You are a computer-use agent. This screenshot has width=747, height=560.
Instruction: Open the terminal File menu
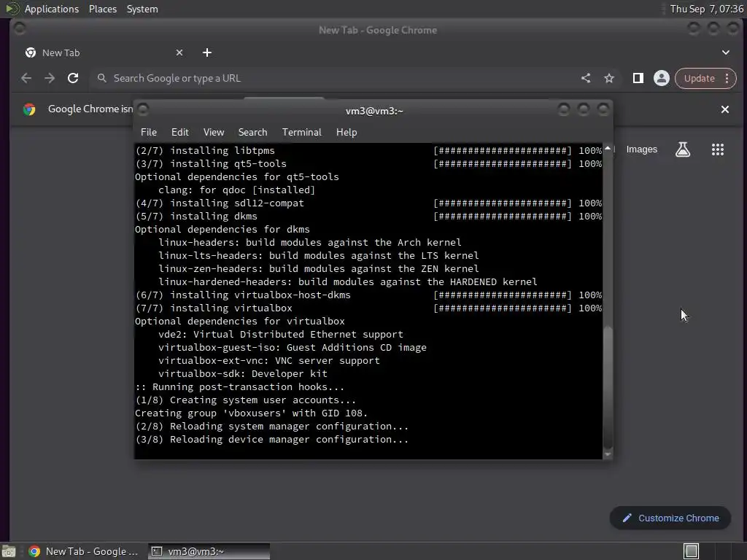[149, 133]
